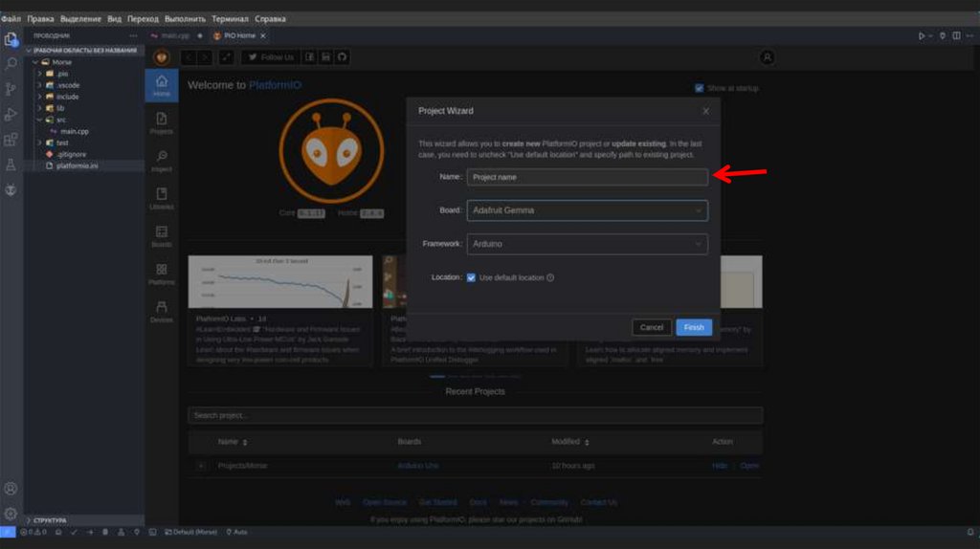Click the PIO account avatar icon

click(x=767, y=57)
